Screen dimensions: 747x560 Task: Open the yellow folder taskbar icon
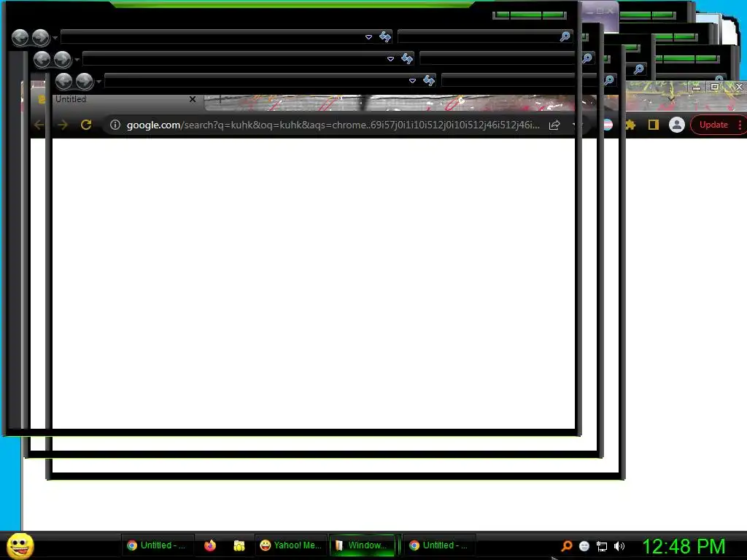tap(239, 545)
